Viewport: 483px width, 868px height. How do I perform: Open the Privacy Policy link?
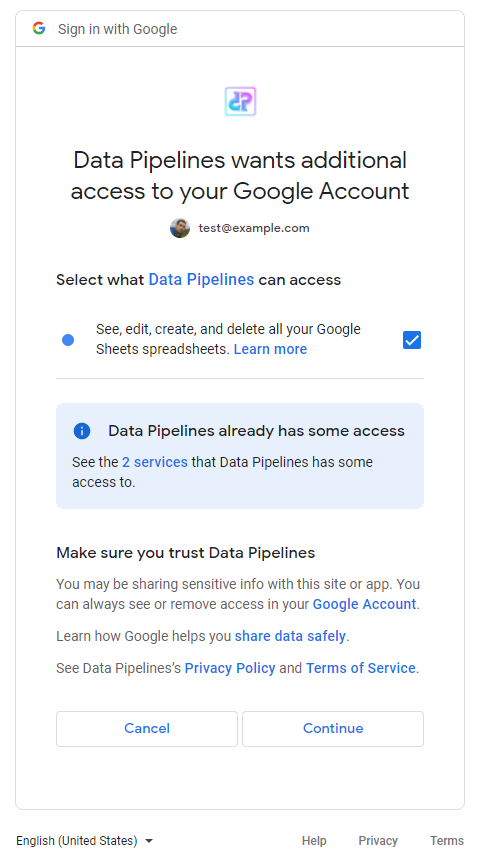coord(230,668)
